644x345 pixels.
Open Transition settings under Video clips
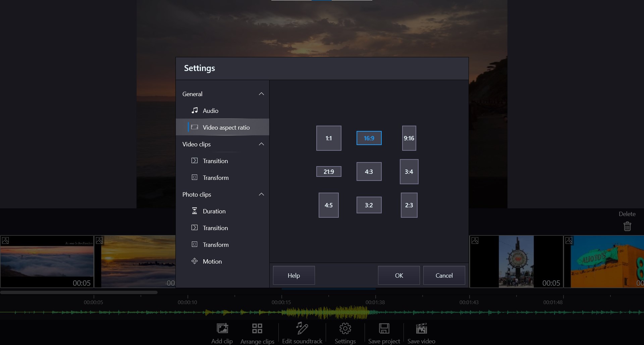coord(215,161)
